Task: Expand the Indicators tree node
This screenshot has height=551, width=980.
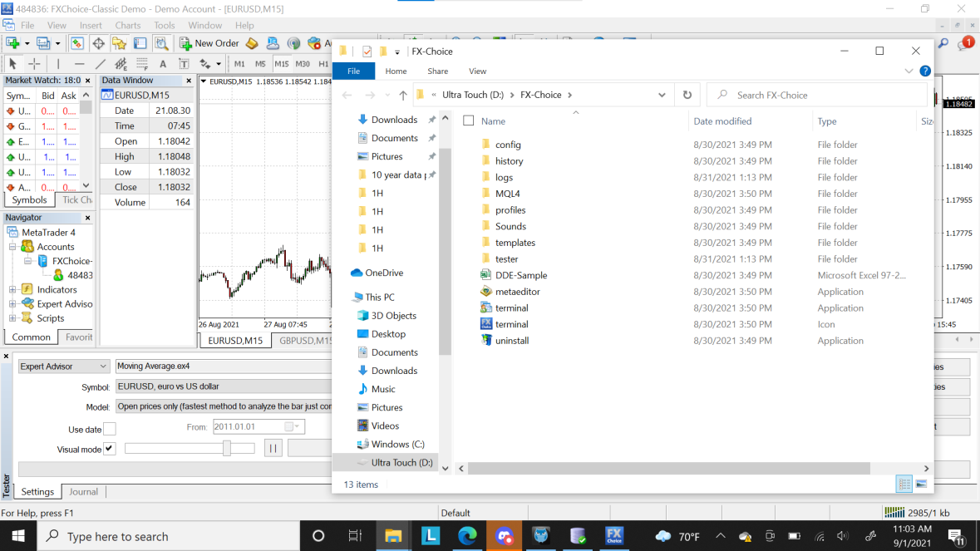Action: (12, 289)
